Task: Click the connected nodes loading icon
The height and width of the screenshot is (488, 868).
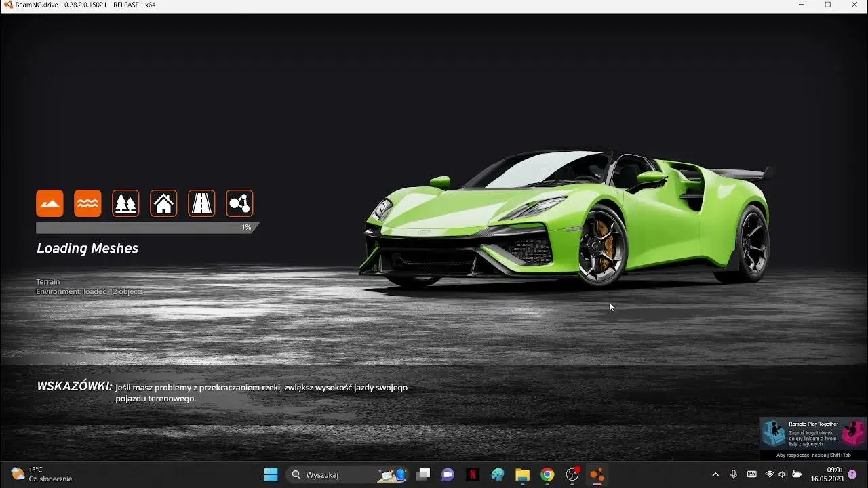Action: coord(239,203)
